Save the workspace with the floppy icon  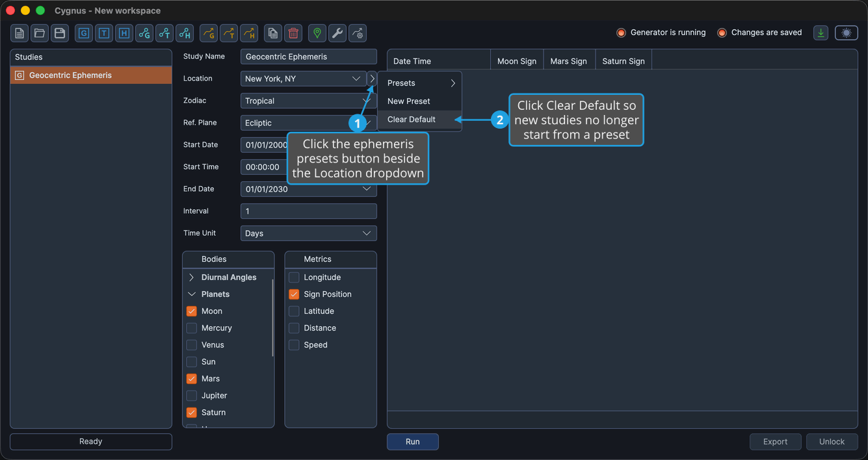60,33
